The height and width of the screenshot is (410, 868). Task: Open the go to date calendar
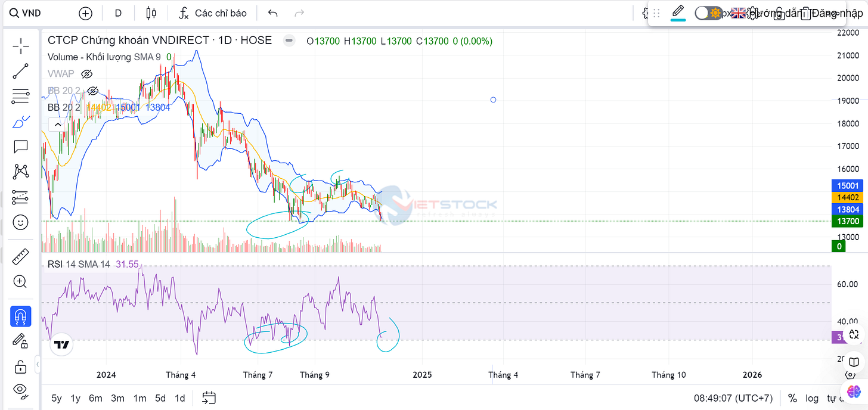(x=209, y=398)
